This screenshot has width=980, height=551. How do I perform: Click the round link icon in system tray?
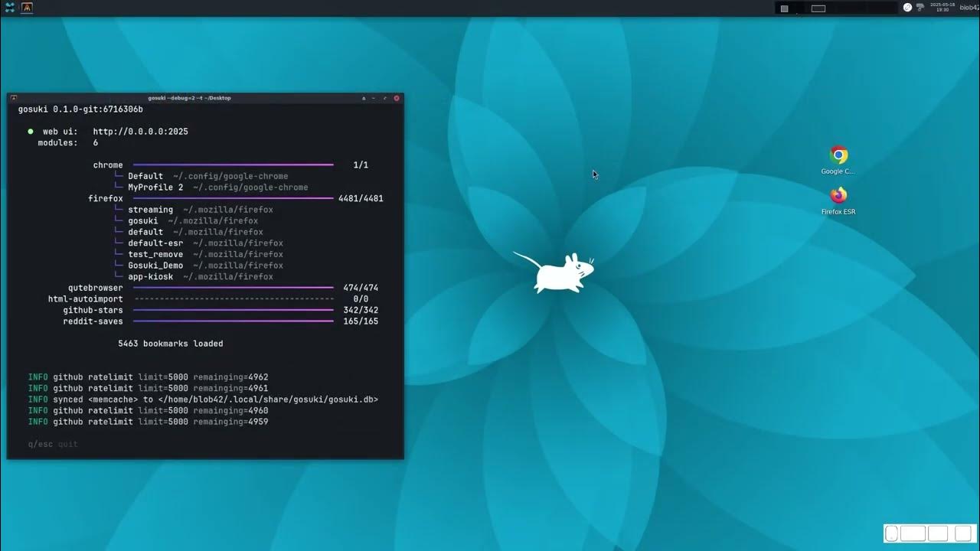[x=907, y=8]
